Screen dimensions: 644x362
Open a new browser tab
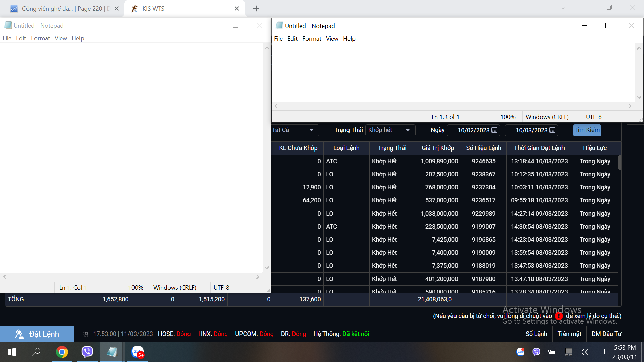(x=256, y=9)
